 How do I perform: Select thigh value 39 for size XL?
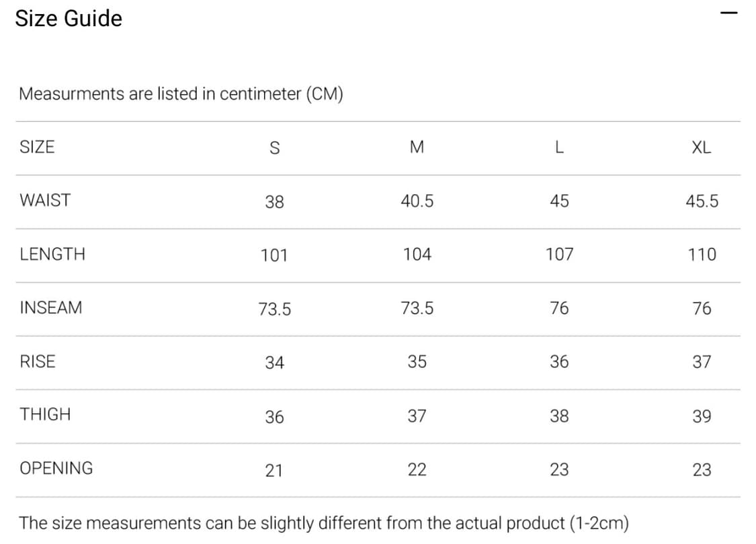point(702,416)
